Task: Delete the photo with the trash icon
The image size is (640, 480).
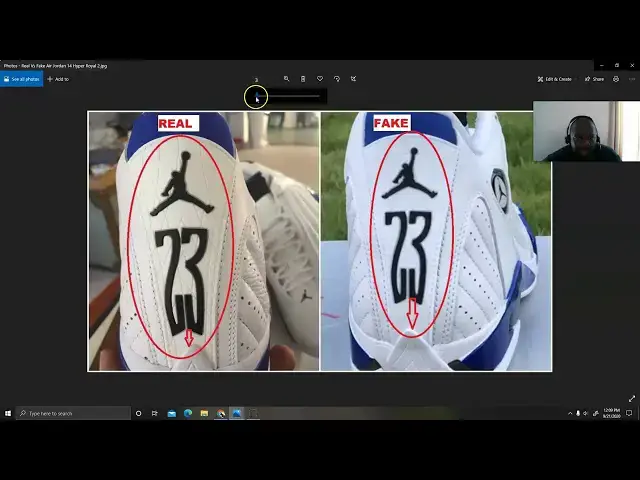Action: point(303,79)
